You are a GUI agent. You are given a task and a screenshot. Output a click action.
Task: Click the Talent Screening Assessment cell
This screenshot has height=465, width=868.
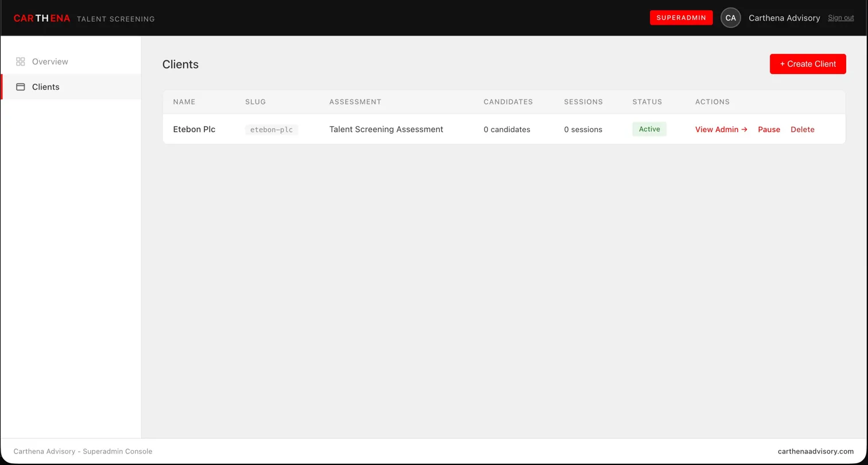[x=386, y=129]
